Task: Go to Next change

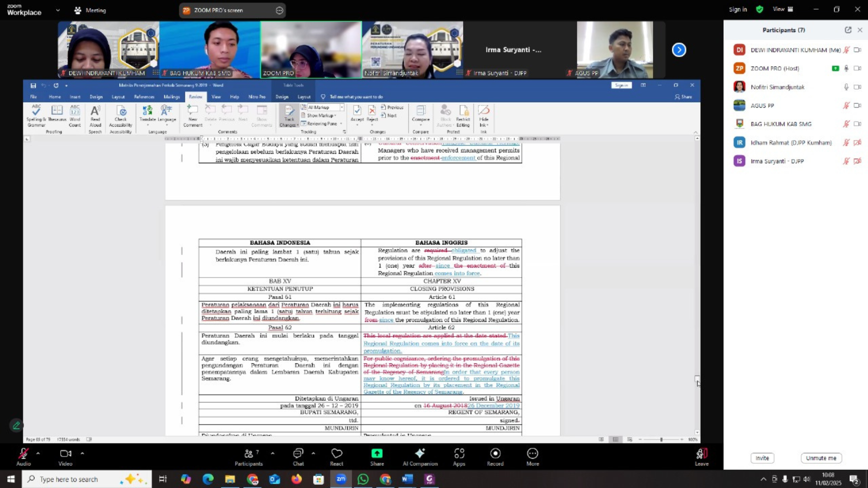Action: 389,116
